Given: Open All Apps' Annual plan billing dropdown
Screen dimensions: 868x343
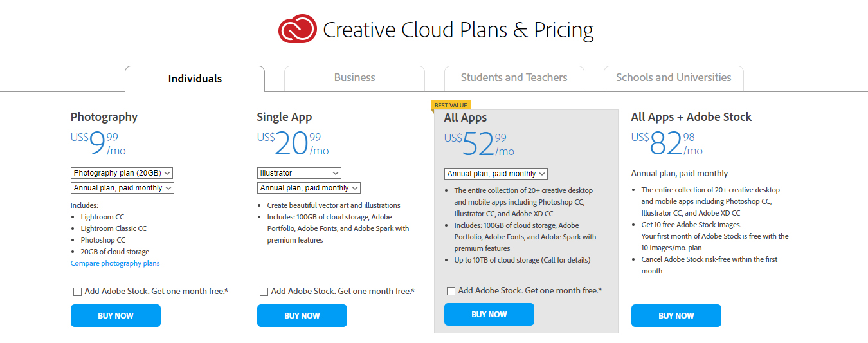Looking at the screenshot, I should click(496, 174).
